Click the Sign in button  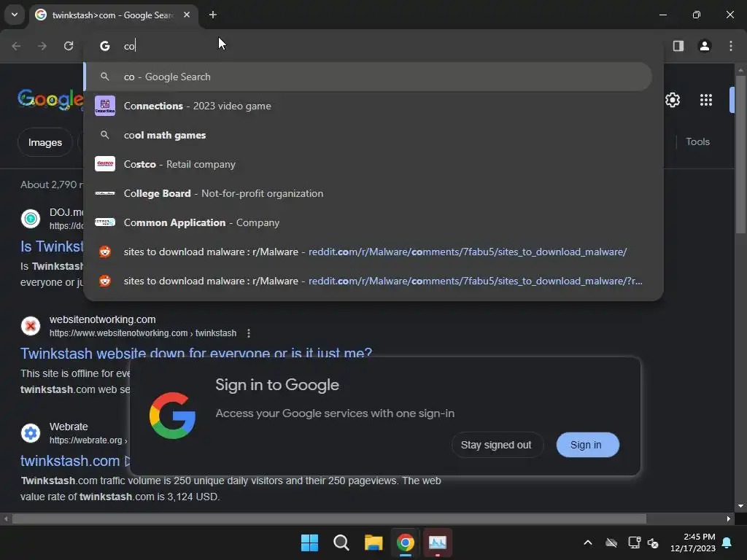coord(587,445)
